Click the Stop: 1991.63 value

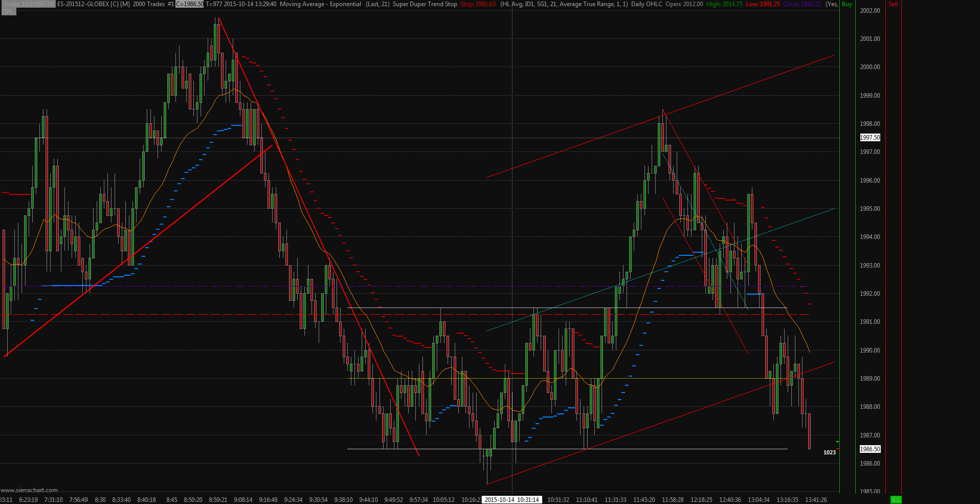point(478,4)
